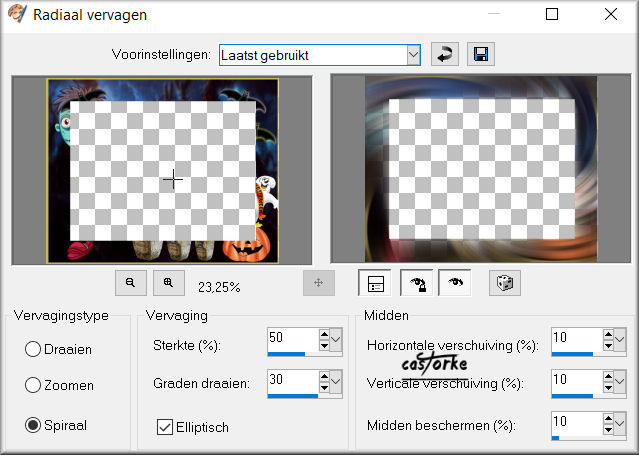Decrease Midden beschermen with down arrow
Viewport: 639px width, 455px height.
tap(608, 429)
